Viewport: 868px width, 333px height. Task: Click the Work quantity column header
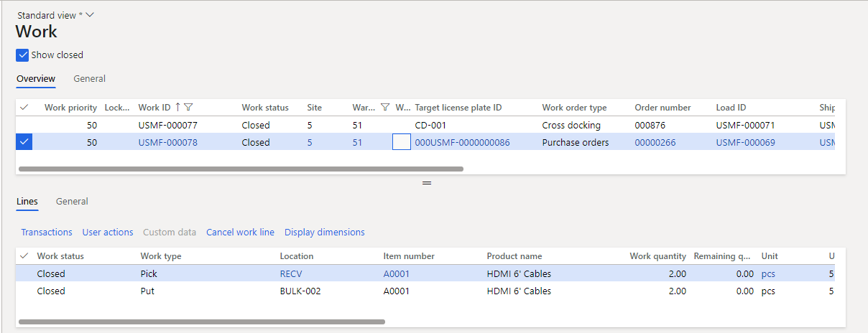point(657,256)
